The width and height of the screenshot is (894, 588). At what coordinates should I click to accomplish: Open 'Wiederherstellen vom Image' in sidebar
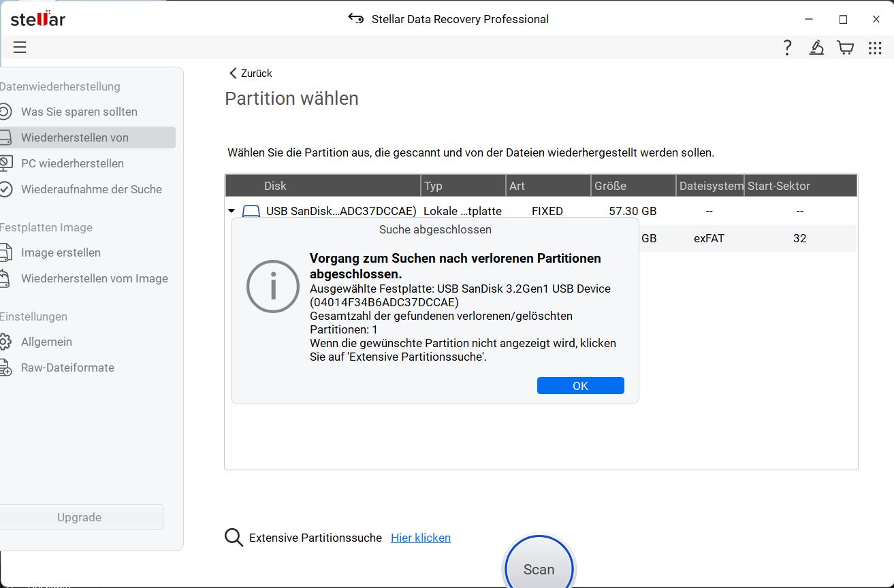click(x=94, y=278)
